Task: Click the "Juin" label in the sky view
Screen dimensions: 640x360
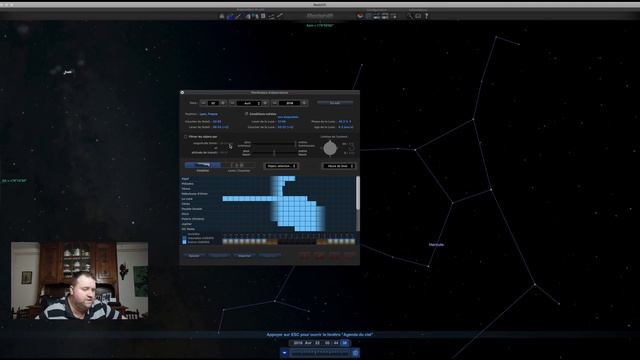Action: [x=68, y=72]
